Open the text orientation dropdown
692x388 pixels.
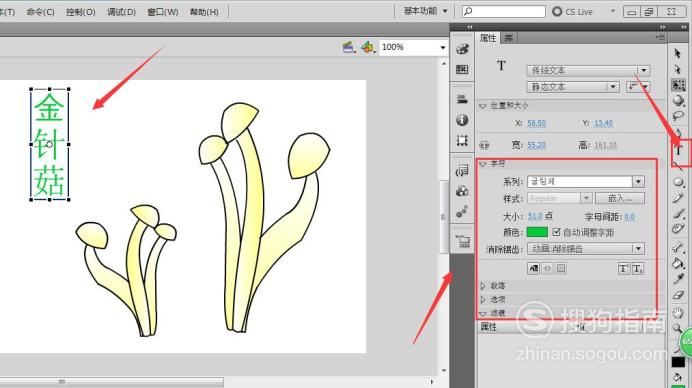638,87
